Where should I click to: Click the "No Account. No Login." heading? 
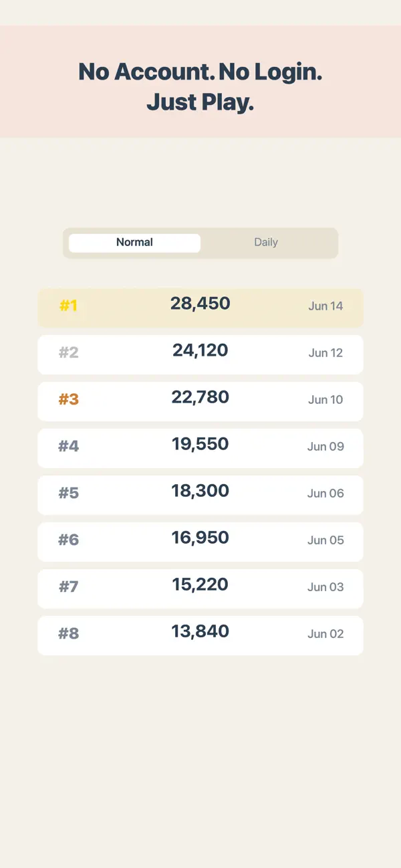(x=200, y=72)
